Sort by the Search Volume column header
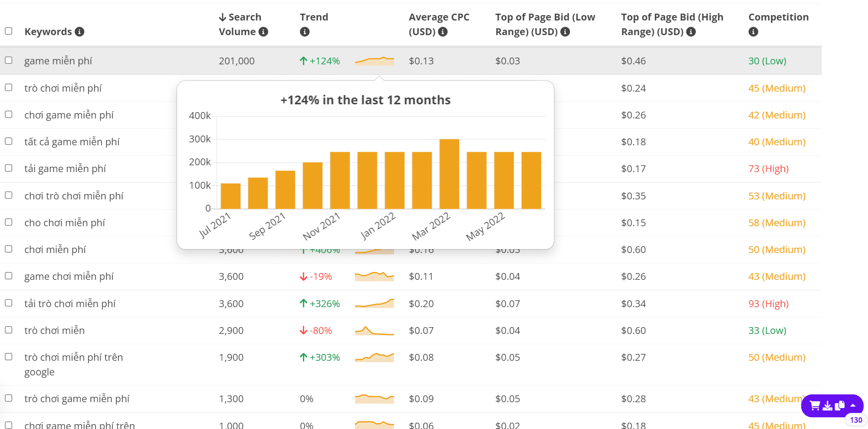Viewport: 868px width, 429px height. click(x=243, y=24)
